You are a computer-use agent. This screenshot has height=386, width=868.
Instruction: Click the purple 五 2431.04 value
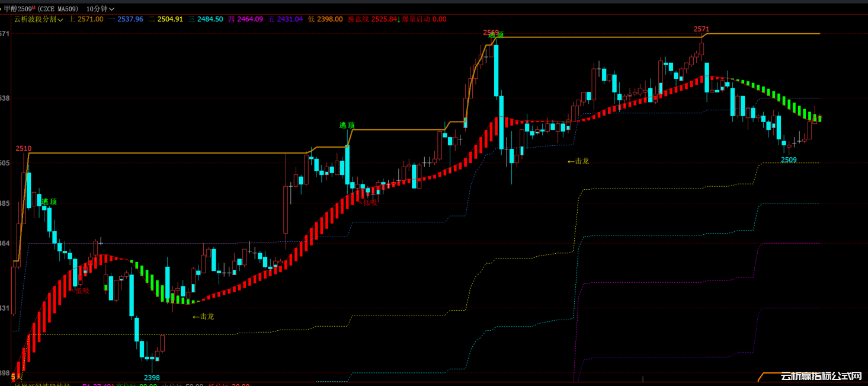coord(286,19)
